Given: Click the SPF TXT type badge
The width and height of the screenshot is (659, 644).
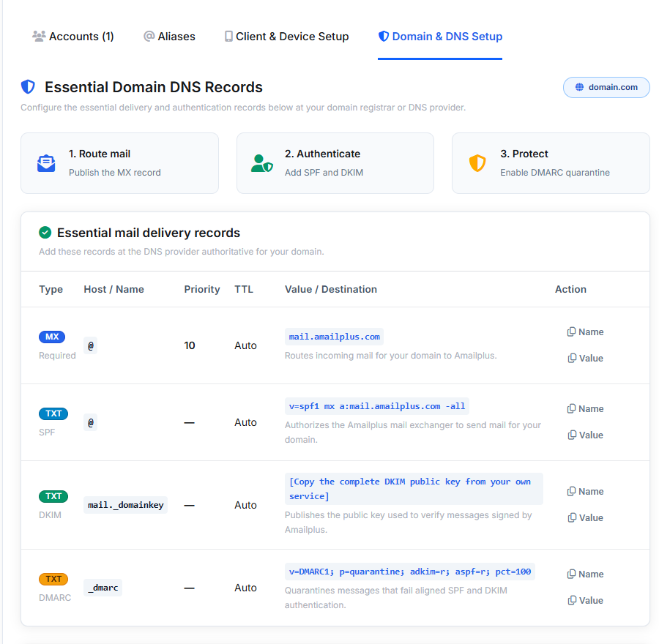Looking at the screenshot, I should pyautogui.click(x=53, y=413).
